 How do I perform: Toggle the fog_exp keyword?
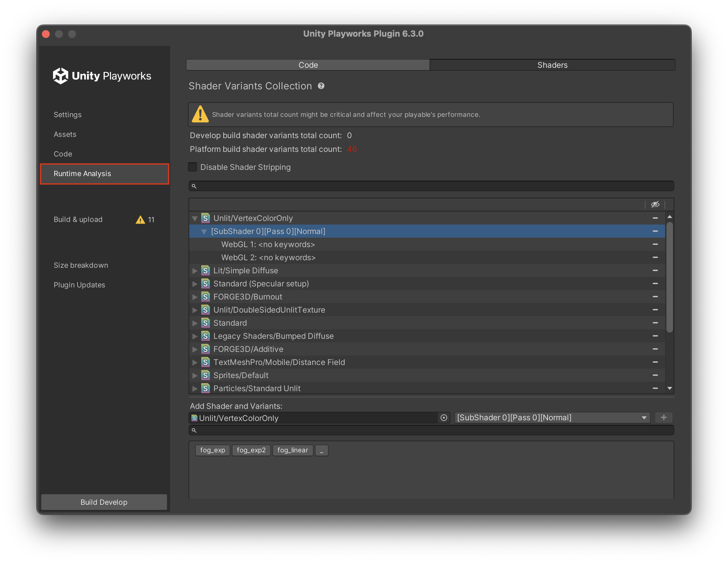tap(213, 450)
